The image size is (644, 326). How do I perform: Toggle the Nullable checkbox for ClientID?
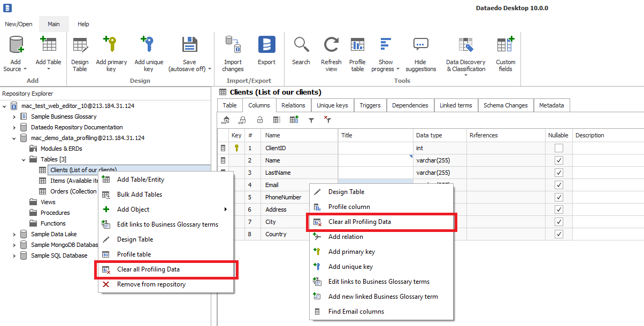559,148
